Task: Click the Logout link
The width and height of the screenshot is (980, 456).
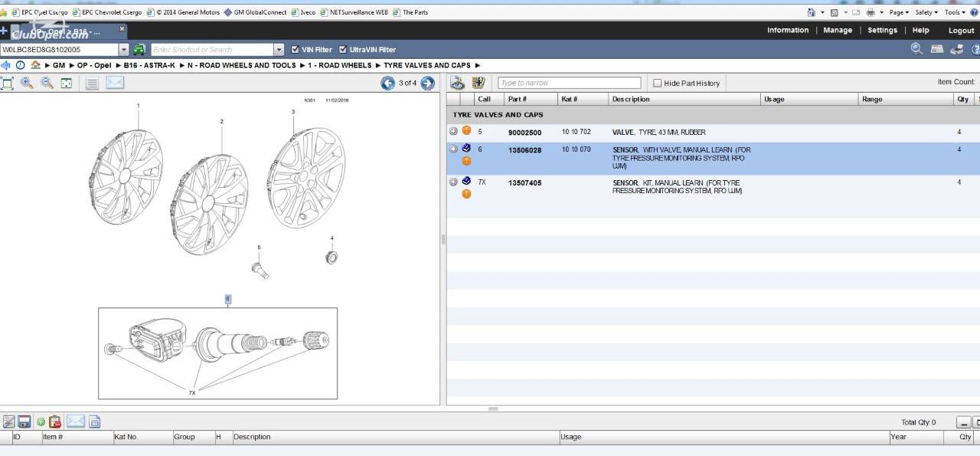Action: (962, 31)
